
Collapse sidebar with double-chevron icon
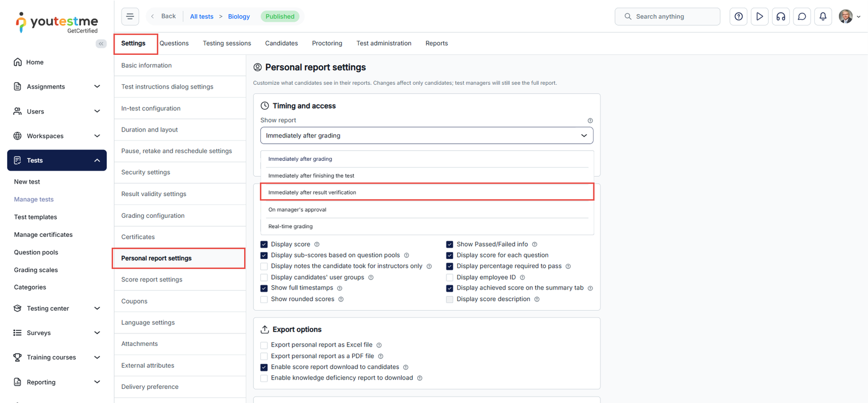[101, 43]
